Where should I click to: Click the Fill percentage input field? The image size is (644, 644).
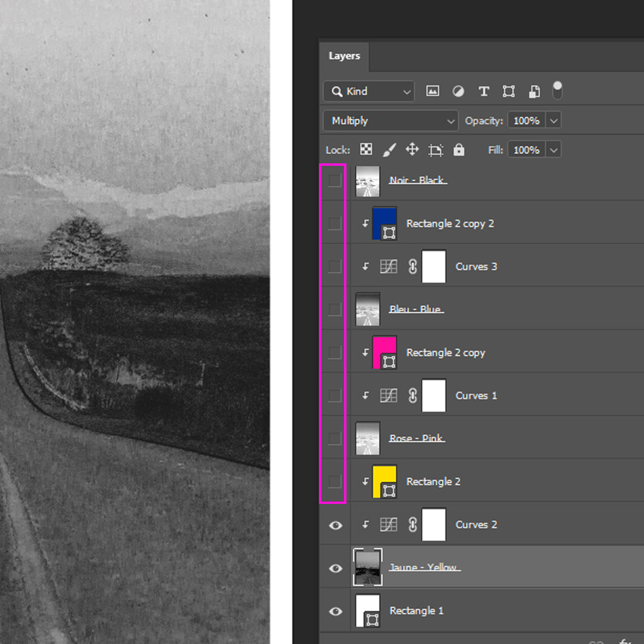click(526, 150)
